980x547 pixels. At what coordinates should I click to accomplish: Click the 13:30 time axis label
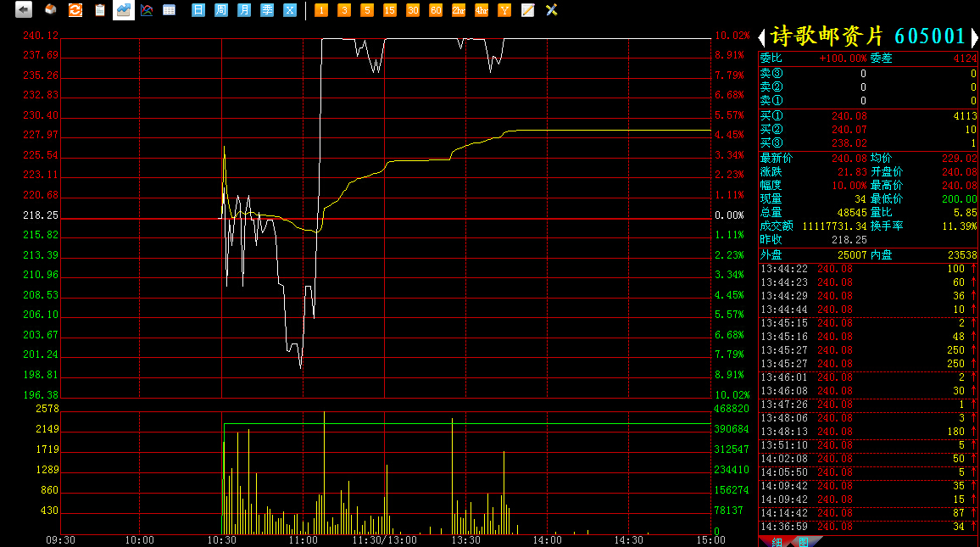pos(465,540)
